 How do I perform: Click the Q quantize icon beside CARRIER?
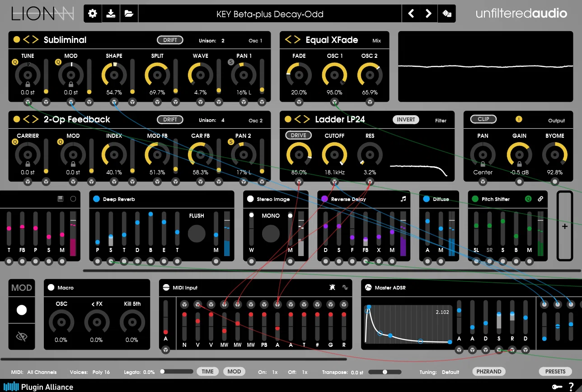tap(15, 142)
